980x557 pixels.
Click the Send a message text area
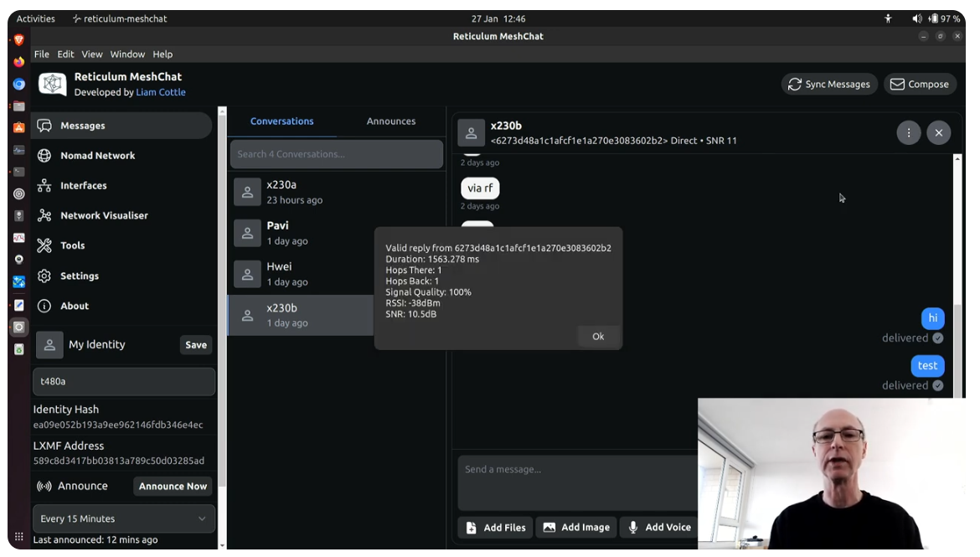578,482
